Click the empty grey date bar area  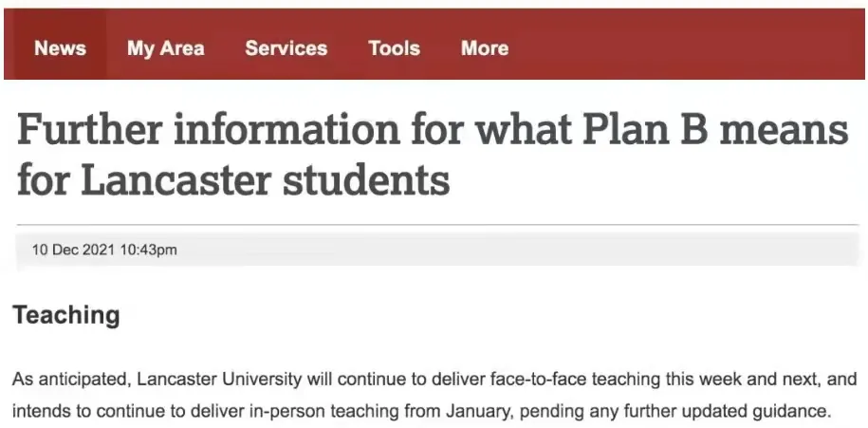click(522, 251)
